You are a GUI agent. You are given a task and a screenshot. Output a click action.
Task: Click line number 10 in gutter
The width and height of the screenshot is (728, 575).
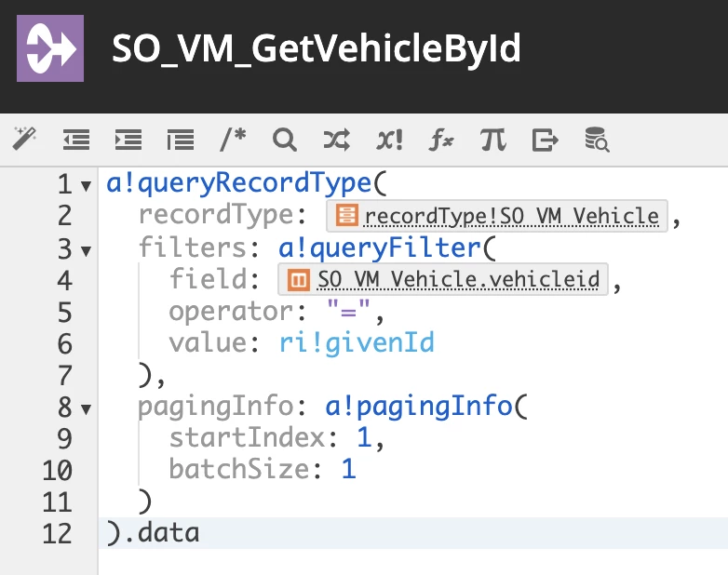pos(57,470)
